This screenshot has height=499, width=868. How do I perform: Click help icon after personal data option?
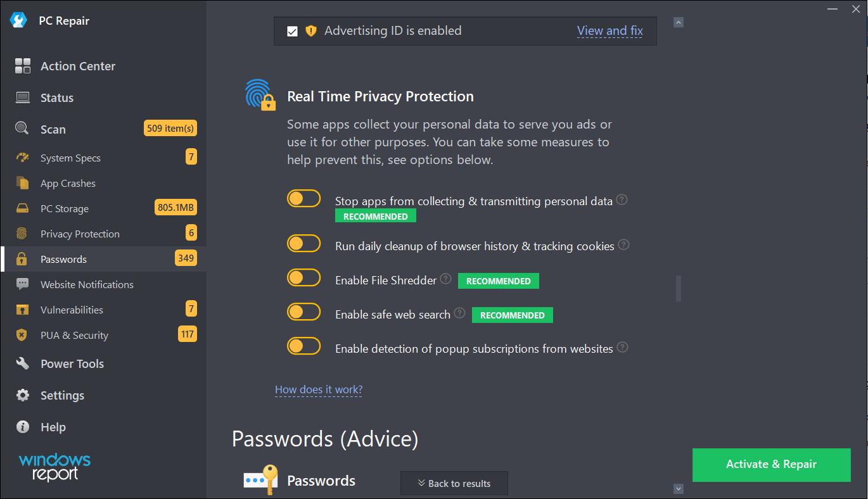pyautogui.click(x=622, y=199)
